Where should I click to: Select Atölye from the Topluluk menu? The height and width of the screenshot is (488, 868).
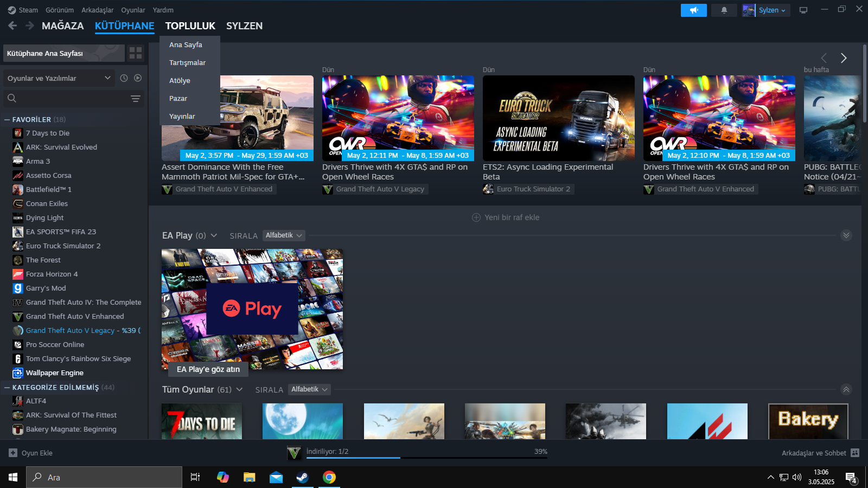tap(180, 80)
